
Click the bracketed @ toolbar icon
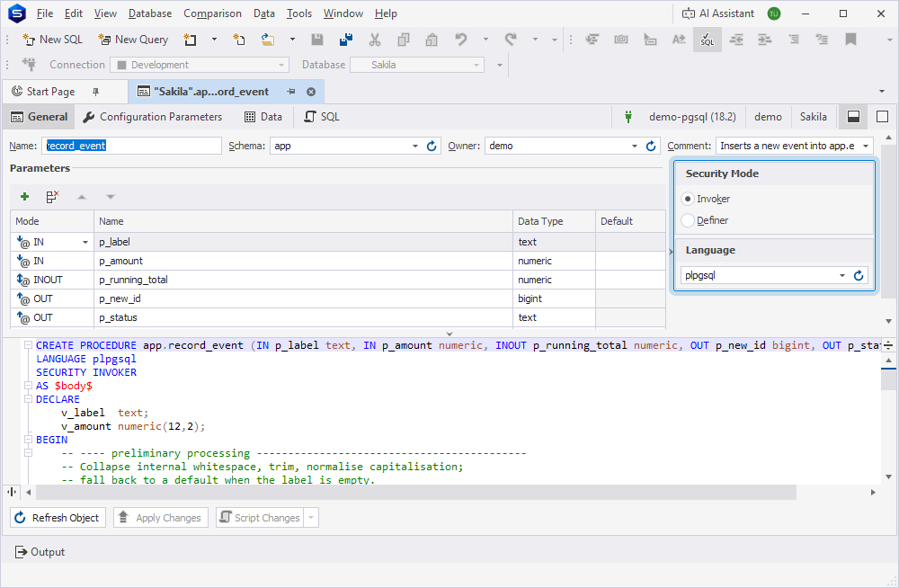click(x=621, y=39)
